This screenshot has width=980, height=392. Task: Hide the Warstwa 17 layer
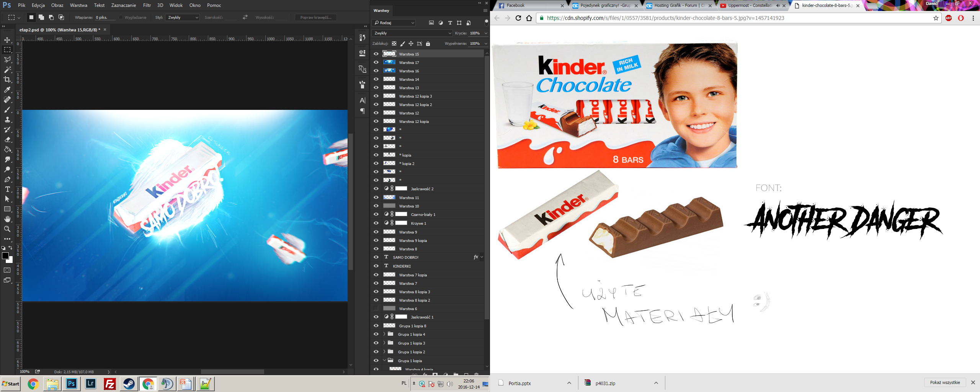(x=376, y=62)
